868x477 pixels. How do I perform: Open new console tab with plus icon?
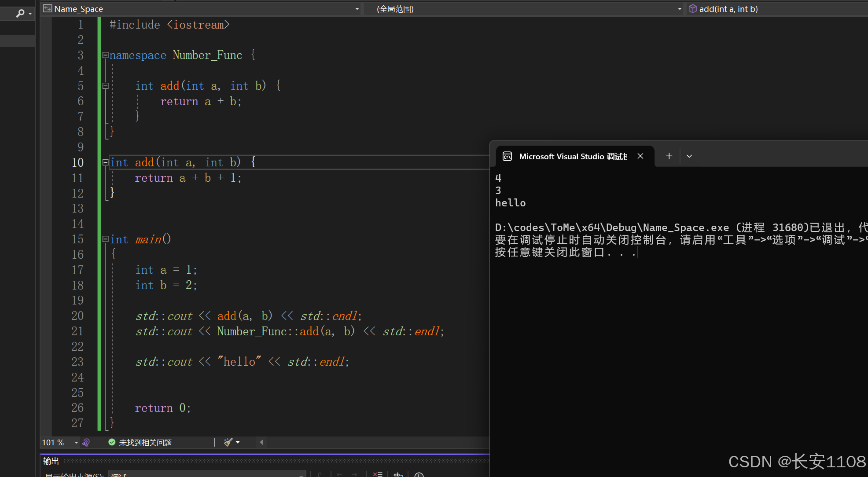click(669, 156)
